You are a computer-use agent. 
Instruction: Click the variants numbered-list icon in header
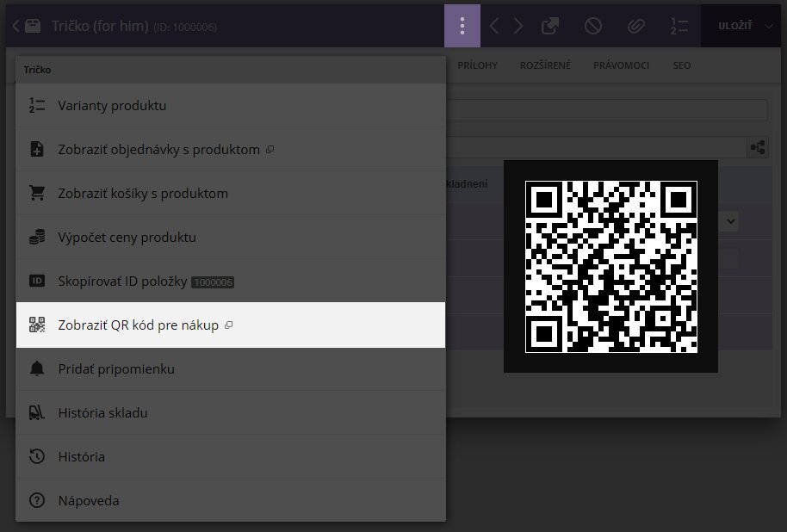click(x=679, y=26)
